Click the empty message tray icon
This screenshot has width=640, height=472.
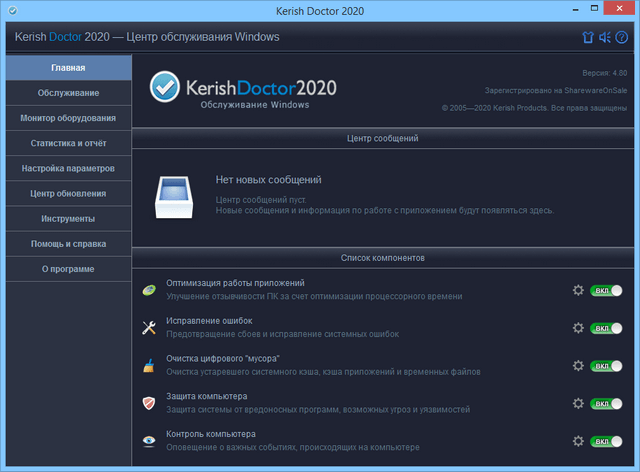[174, 197]
